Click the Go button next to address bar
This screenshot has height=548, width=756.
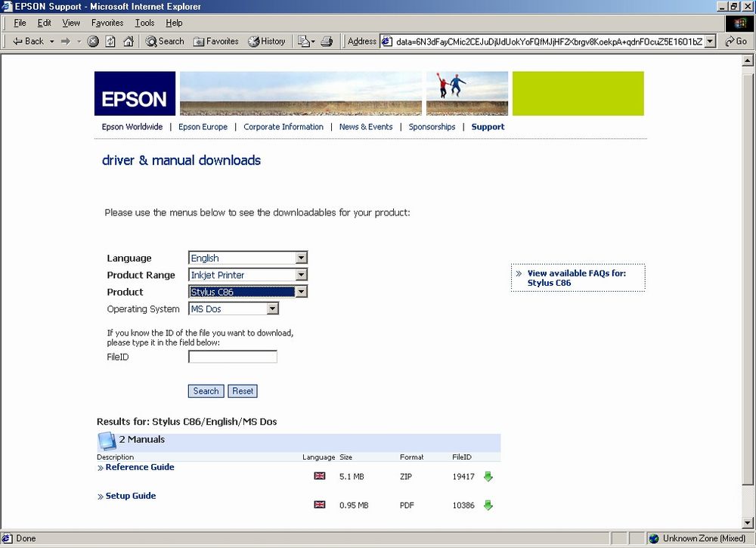736,42
